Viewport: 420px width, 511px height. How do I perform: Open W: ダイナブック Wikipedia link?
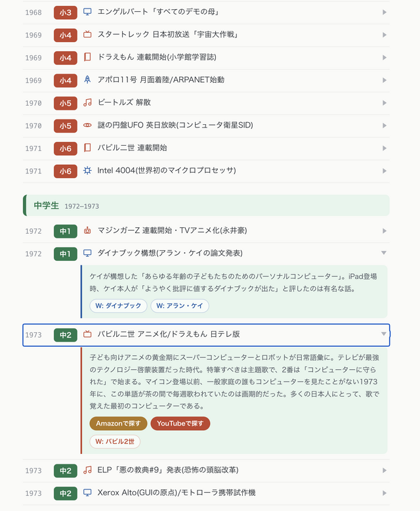pyautogui.click(x=118, y=305)
